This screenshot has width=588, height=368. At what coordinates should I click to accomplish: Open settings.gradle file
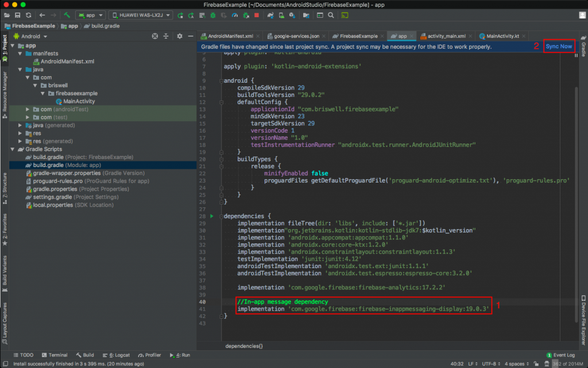[75, 197]
